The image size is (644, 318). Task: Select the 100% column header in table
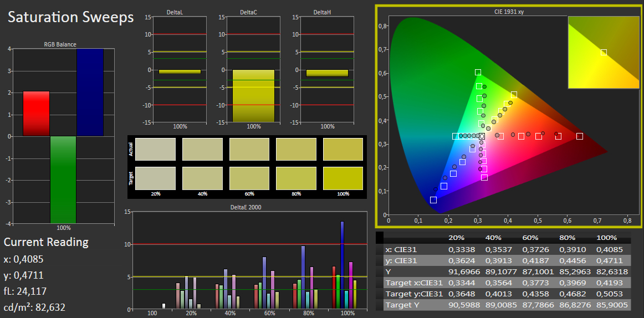607,238
